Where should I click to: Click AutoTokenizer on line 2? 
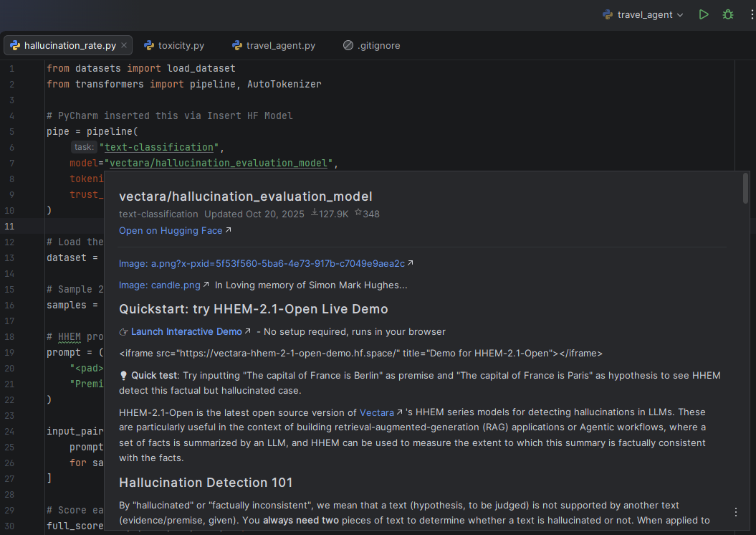coord(284,84)
